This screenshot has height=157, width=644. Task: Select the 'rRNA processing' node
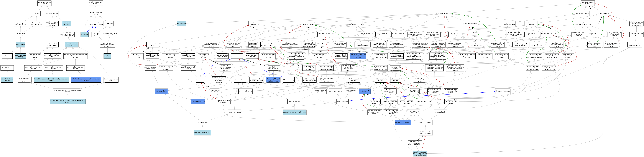(342, 102)
